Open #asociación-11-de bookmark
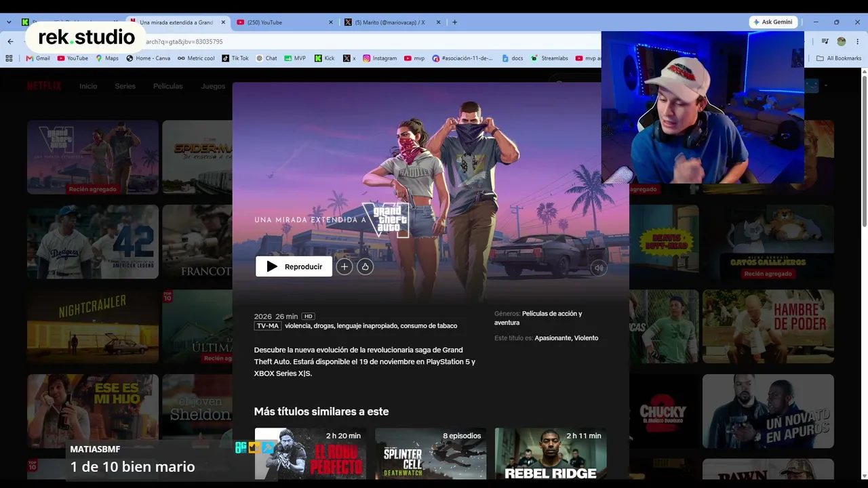868x488 pixels. point(462,58)
